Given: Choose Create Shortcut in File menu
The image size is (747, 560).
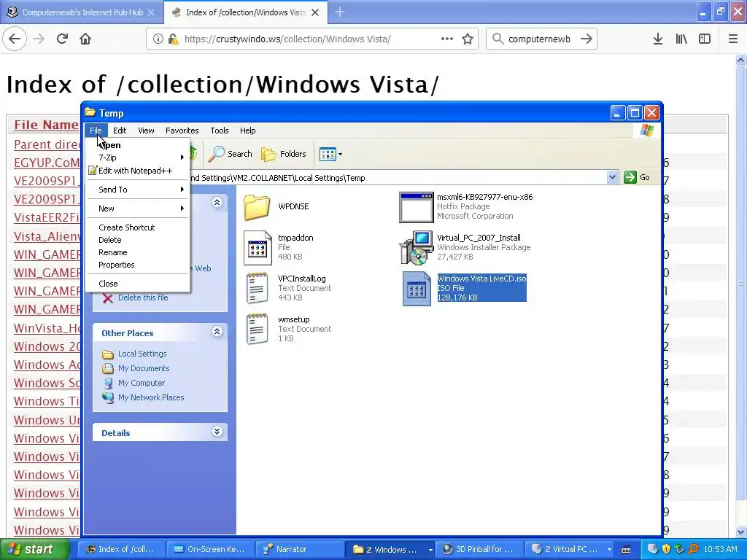Looking at the screenshot, I should (138, 227).
